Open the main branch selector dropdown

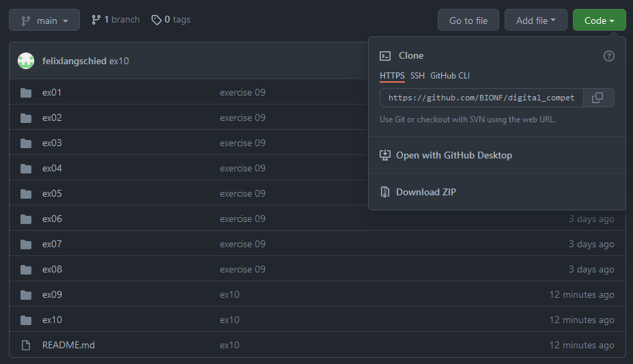tap(44, 20)
